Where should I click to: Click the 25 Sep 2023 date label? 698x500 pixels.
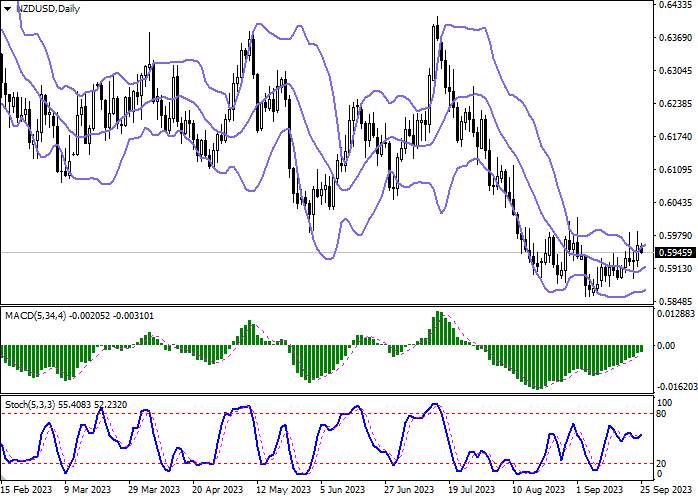666,490
